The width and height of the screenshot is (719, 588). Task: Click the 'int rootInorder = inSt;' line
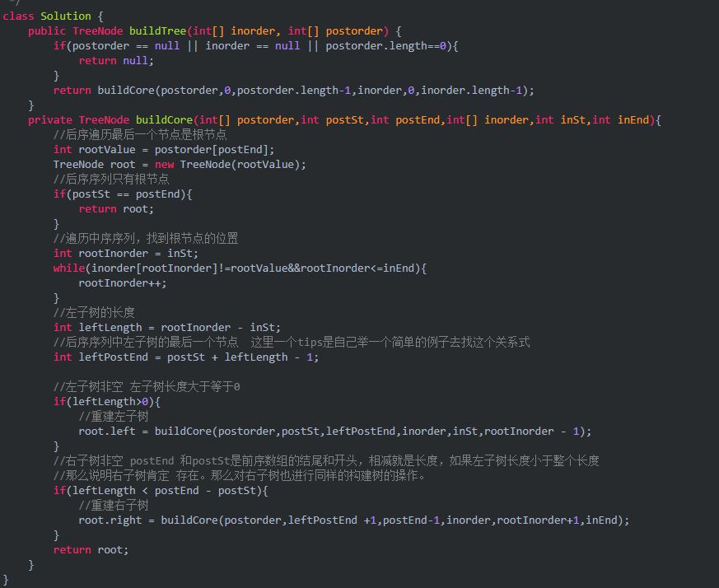click(126, 254)
